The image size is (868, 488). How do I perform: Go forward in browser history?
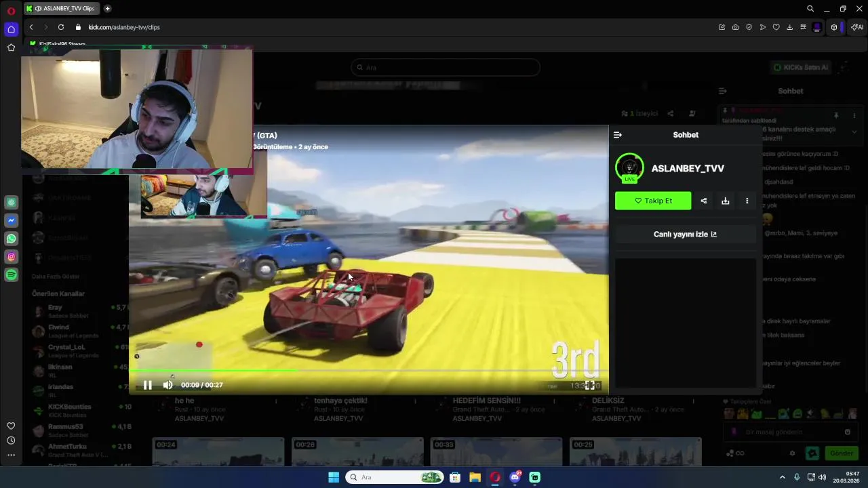click(x=46, y=27)
